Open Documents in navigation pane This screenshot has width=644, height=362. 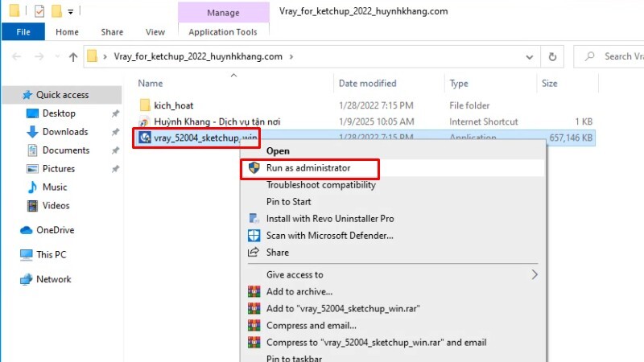tap(66, 150)
